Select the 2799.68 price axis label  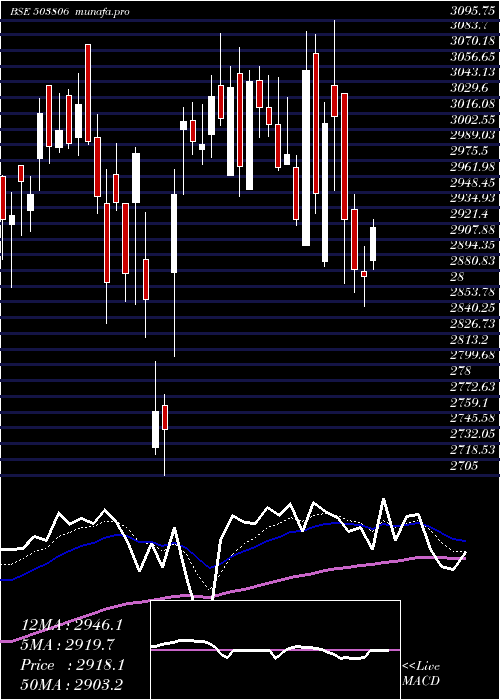(473, 355)
